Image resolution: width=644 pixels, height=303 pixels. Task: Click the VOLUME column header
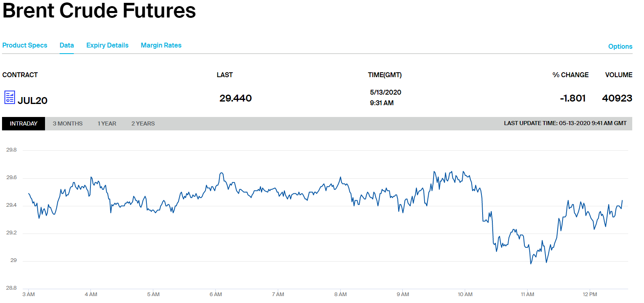tap(618, 75)
